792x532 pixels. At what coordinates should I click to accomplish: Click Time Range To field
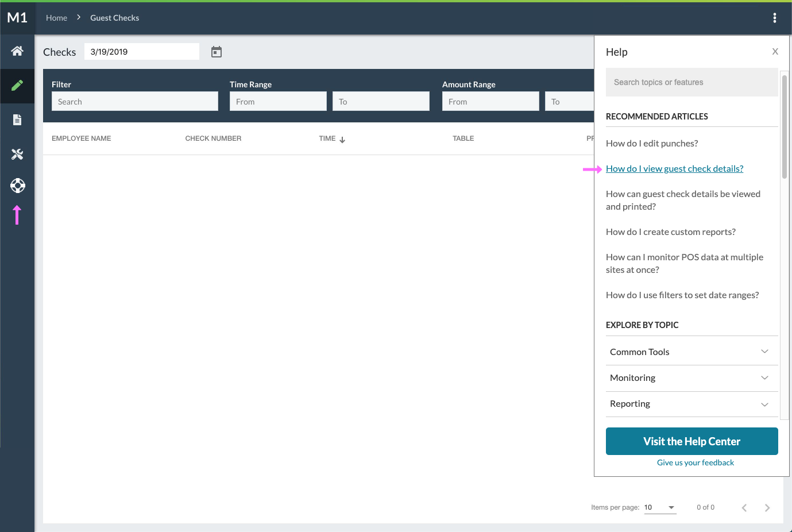click(x=381, y=102)
